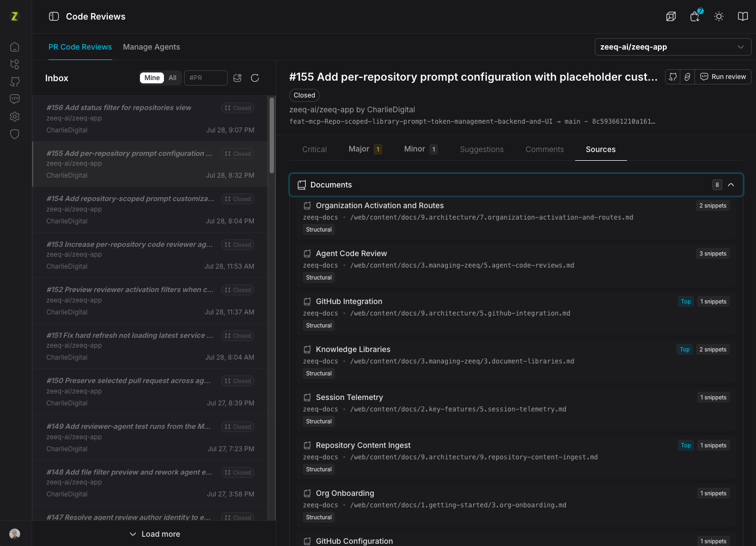The image size is (756, 546).
Task: Open the bag icon with badge 7
Action: coord(695,16)
